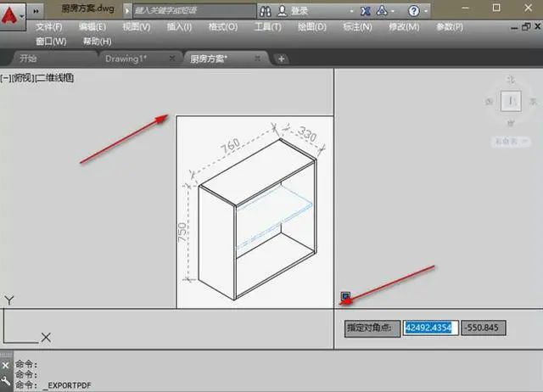Expand the help dropdown arrow
This screenshot has width=543, height=392.
(426, 11)
